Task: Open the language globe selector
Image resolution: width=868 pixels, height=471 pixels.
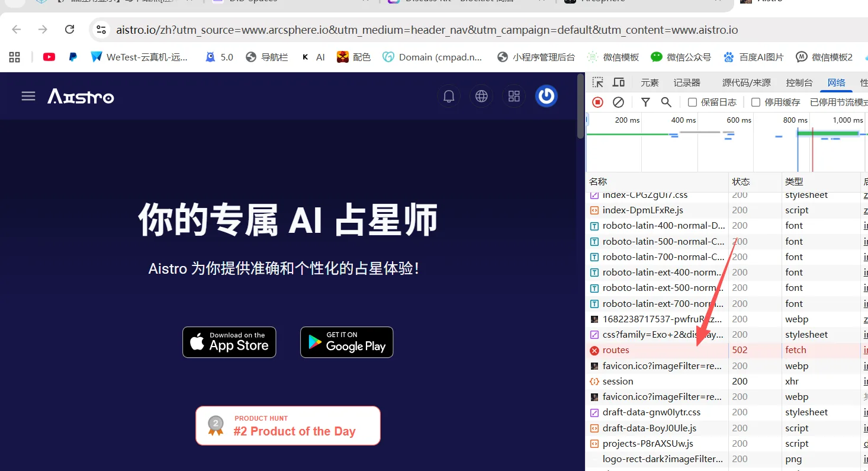Action: (x=482, y=96)
